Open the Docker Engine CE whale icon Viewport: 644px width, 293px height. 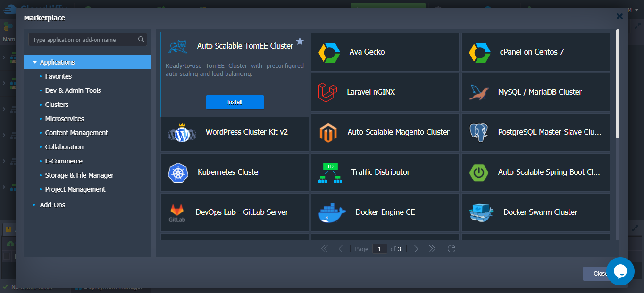[x=332, y=213]
